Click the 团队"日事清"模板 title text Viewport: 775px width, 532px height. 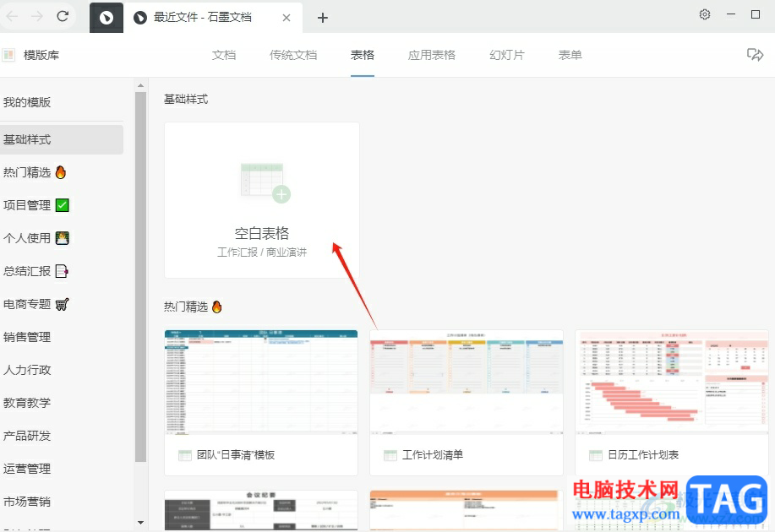[x=236, y=455]
